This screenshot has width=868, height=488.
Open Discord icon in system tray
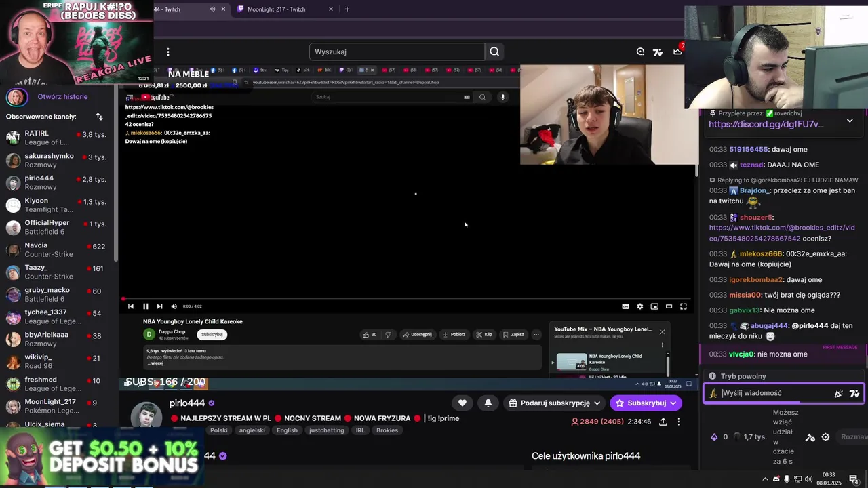pyautogui.click(x=776, y=479)
